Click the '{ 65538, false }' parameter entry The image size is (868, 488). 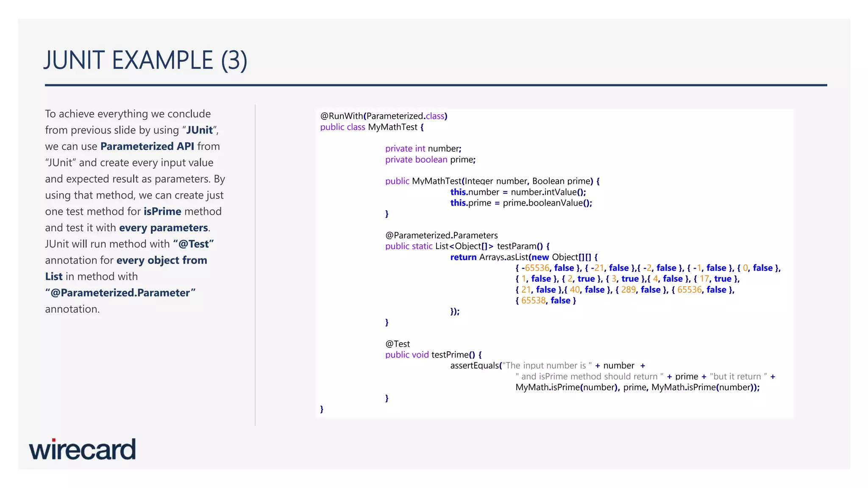tap(545, 300)
